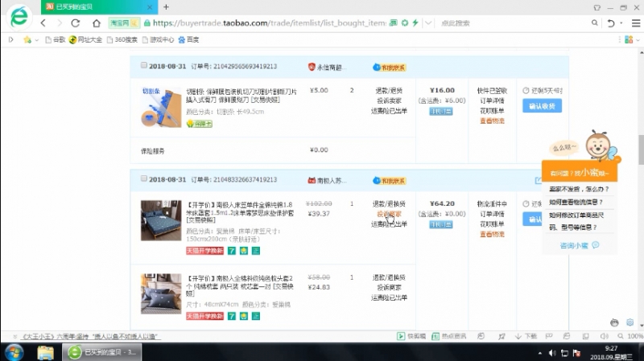Open File Explorer from the taskbar

click(x=45, y=352)
